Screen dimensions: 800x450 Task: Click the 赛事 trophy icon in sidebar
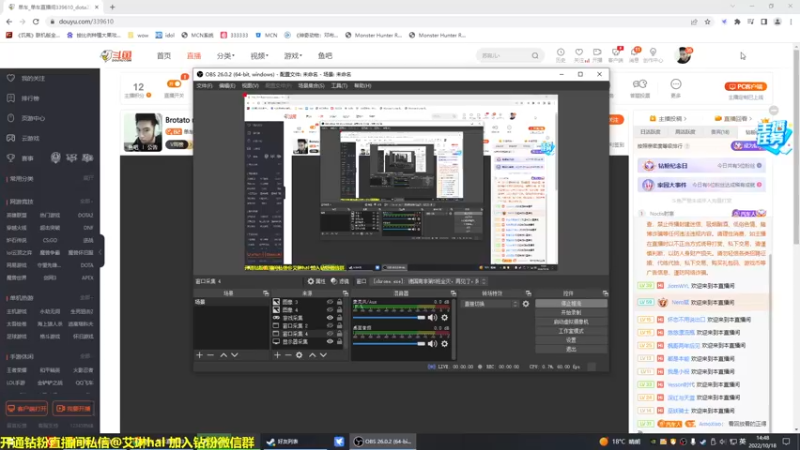point(11,158)
